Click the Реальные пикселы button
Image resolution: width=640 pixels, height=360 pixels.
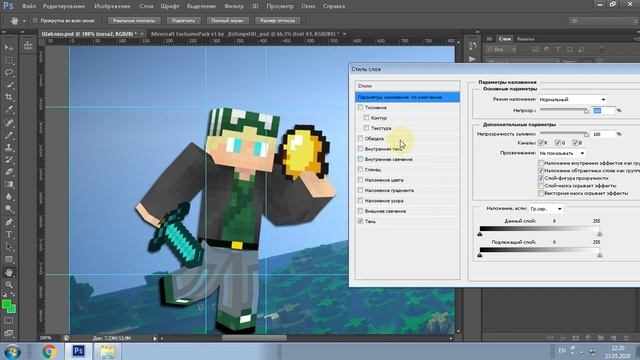[x=134, y=20]
